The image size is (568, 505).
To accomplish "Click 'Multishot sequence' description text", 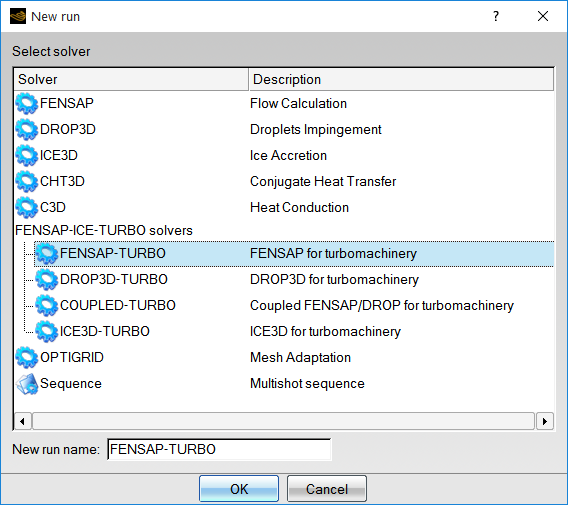I will tap(307, 384).
